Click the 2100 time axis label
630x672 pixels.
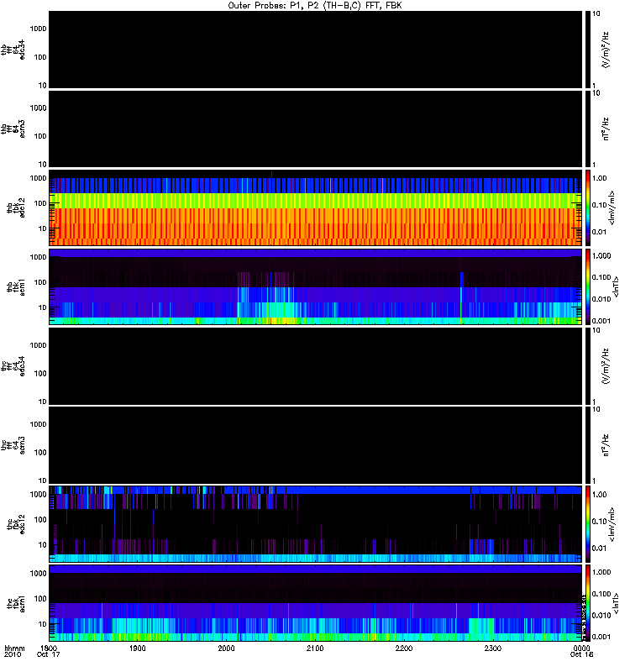[315, 648]
